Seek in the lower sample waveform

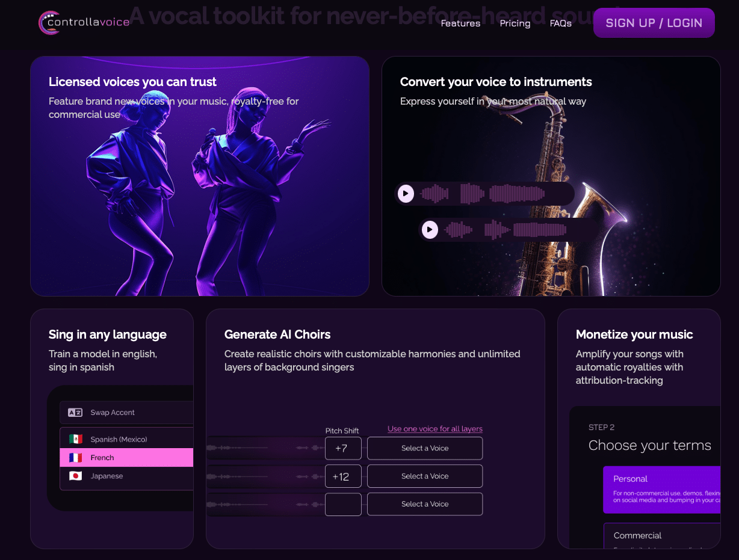[x=506, y=230]
